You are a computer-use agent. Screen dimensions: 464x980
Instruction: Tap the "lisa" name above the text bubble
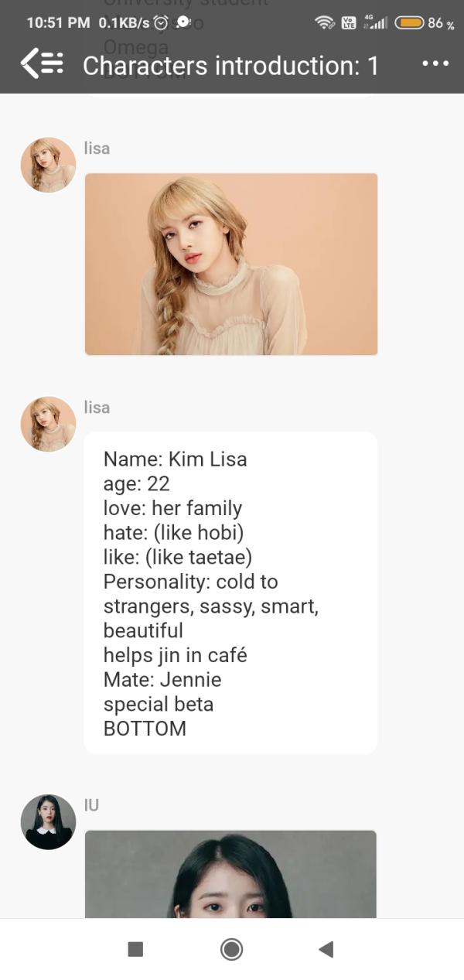pyautogui.click(x=97, y=408)
